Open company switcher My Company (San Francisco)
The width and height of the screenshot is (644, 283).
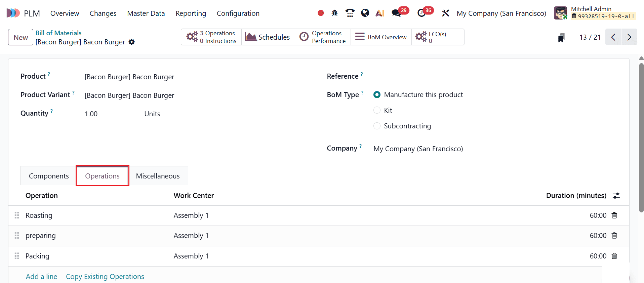[501, 13]
